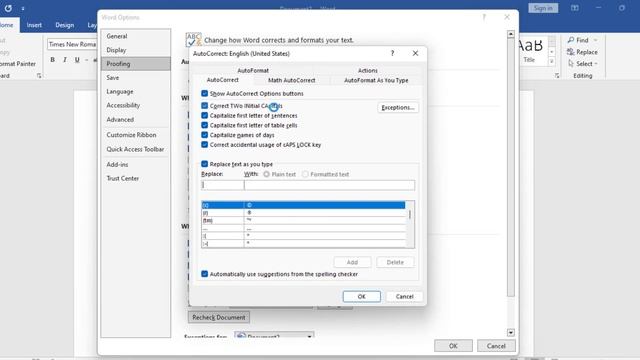Image resolution: width=640 pixels, height=360 pixels.
Task: Open the Exceptions for document dropdown
Action: point(274,336)
